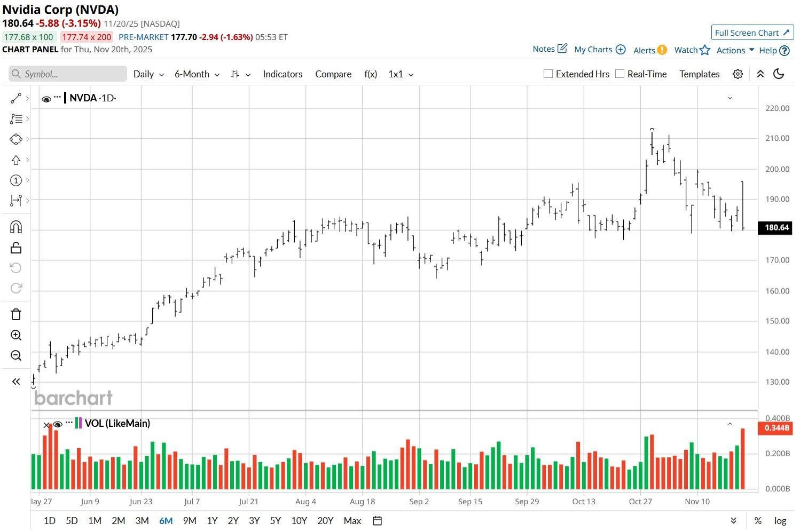Image resolution: width=800 pixels, height=532 pixels.
Task: Open the Daily frequency dropdown
Action: [148, 74]
